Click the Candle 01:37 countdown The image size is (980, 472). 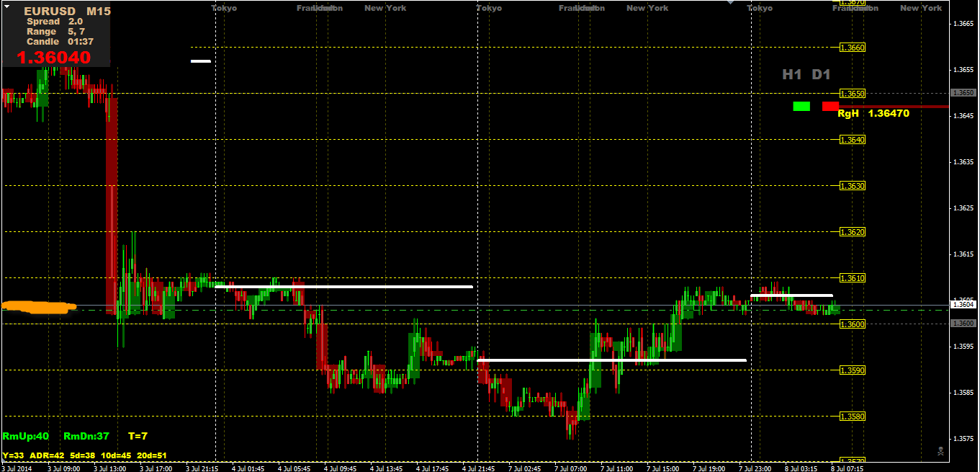click(60, 42)
